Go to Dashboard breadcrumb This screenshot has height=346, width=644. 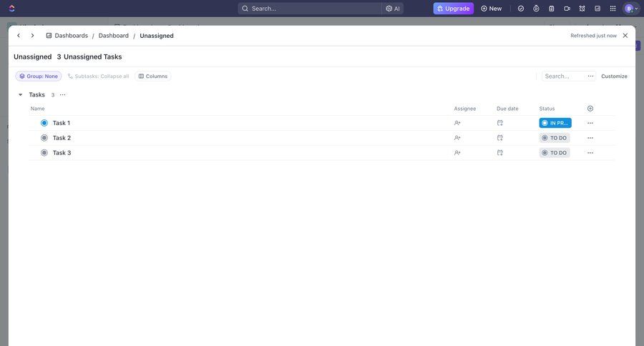pos(113,36)
